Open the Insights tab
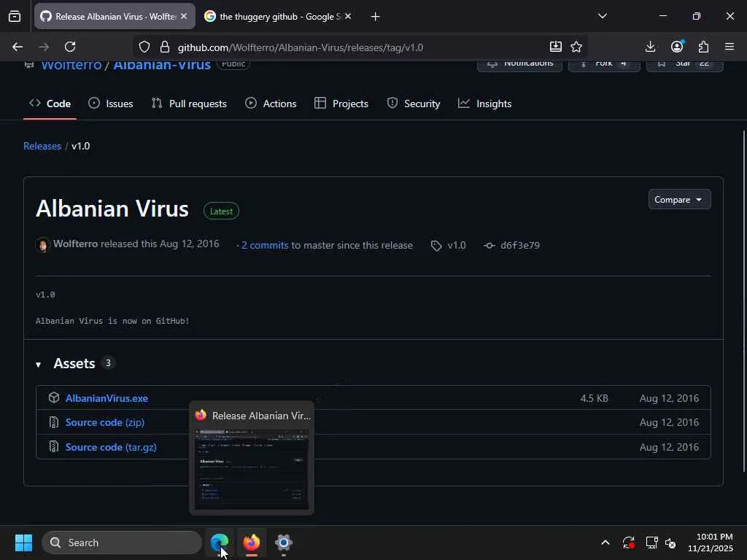 pos(485,104)
